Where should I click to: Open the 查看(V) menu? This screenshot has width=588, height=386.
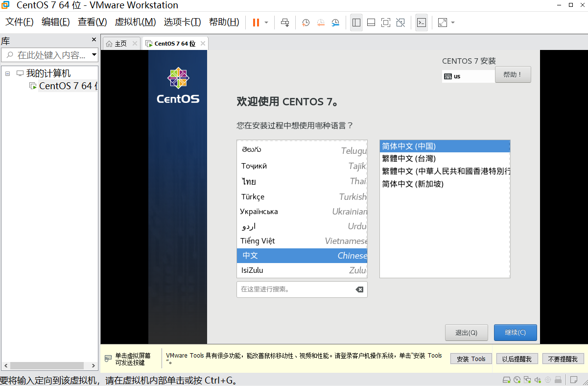(x=92, y=22)
